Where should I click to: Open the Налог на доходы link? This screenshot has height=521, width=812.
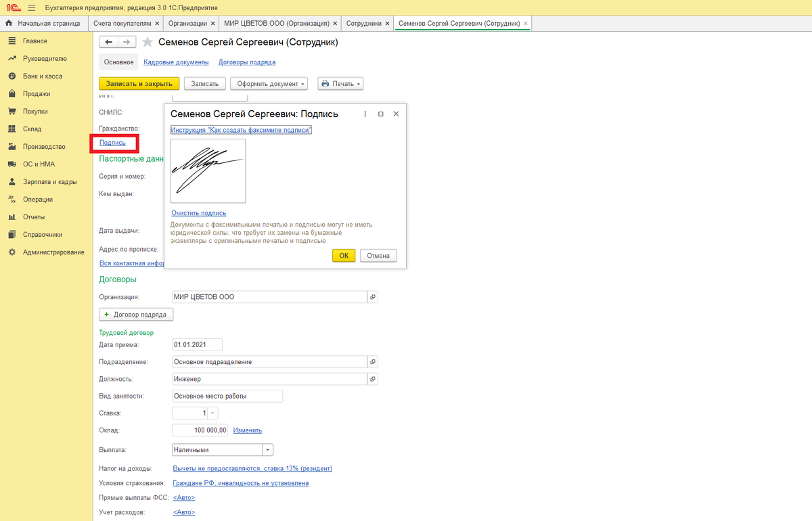point(252,468)
